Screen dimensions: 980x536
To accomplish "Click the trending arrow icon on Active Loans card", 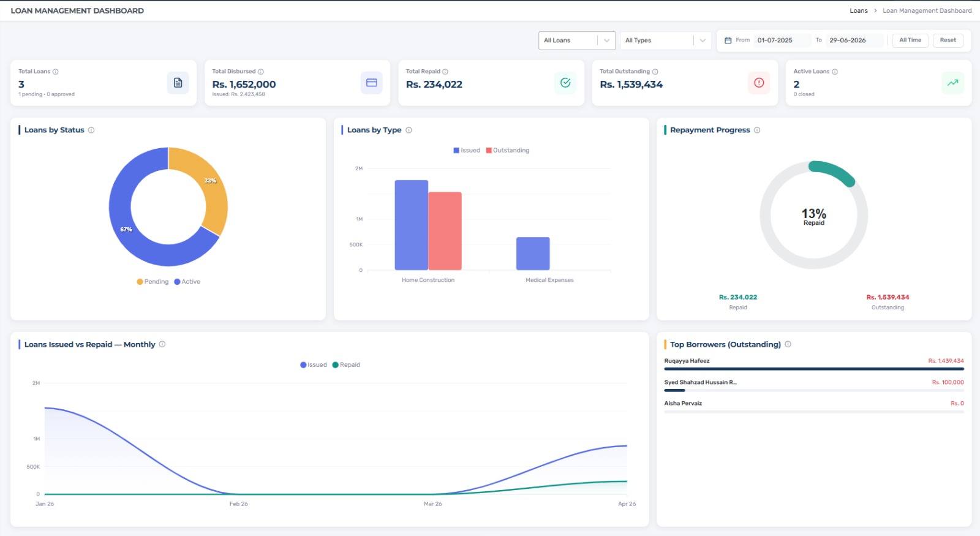I will pyautogui.click(x=953, y=83).
